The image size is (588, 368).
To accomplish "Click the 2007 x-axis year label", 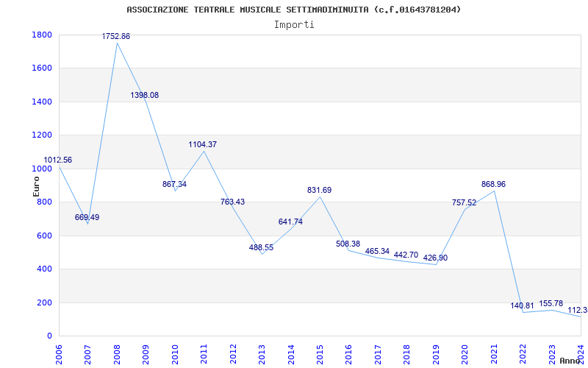I will pos(87,355).
